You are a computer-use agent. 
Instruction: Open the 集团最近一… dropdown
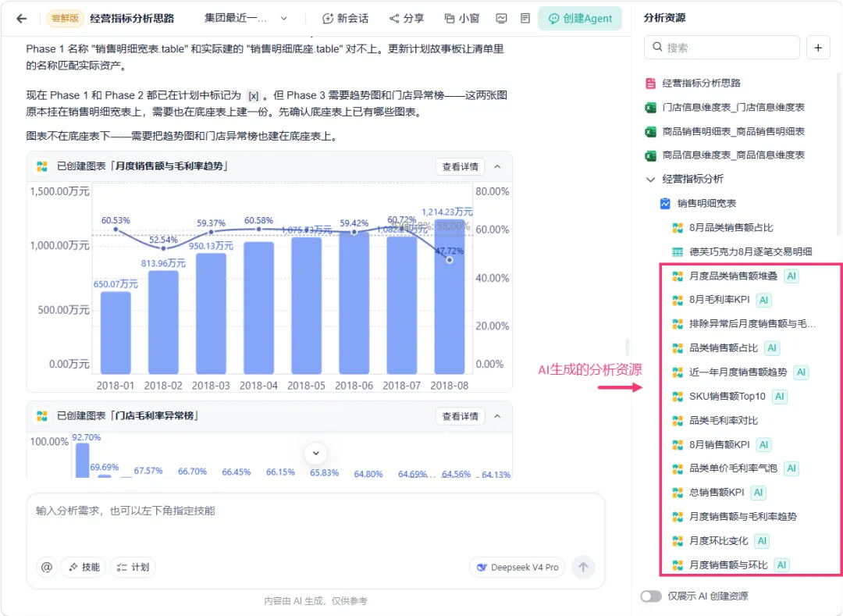[x=246, y=19]
